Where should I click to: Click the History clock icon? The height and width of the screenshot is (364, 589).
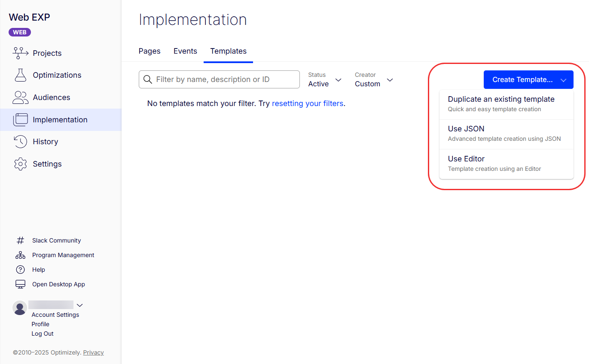[x=20, y=142]
